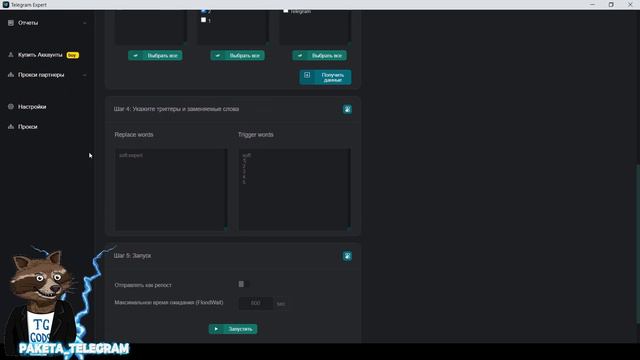Screen dimensions: 640x360
Task: Click the FloodWait max time input field
Action: pyautogui.click(x=256, y=303)
